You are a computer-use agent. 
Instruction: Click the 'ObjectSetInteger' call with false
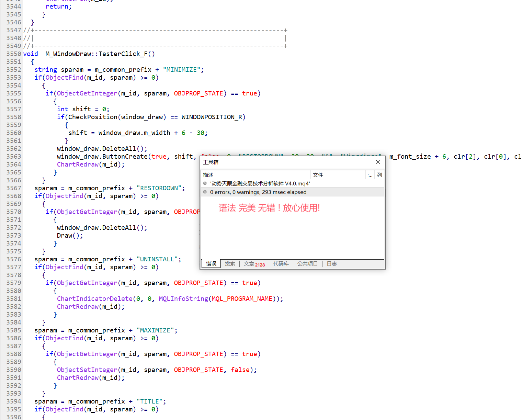pos(157,370)
